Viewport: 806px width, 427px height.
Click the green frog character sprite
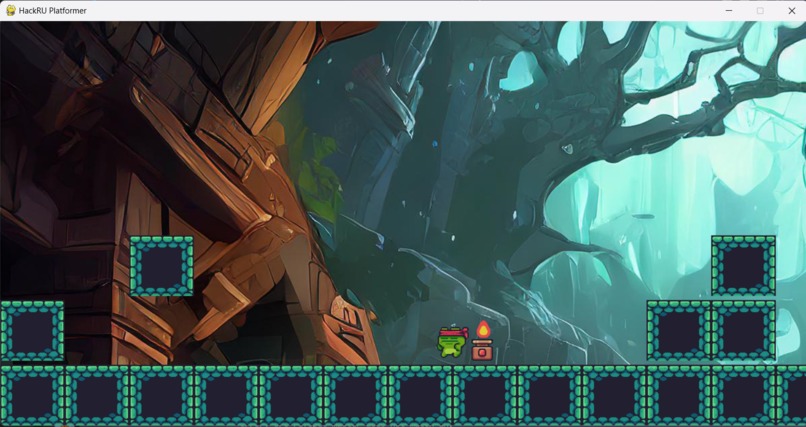coord(453,341)
